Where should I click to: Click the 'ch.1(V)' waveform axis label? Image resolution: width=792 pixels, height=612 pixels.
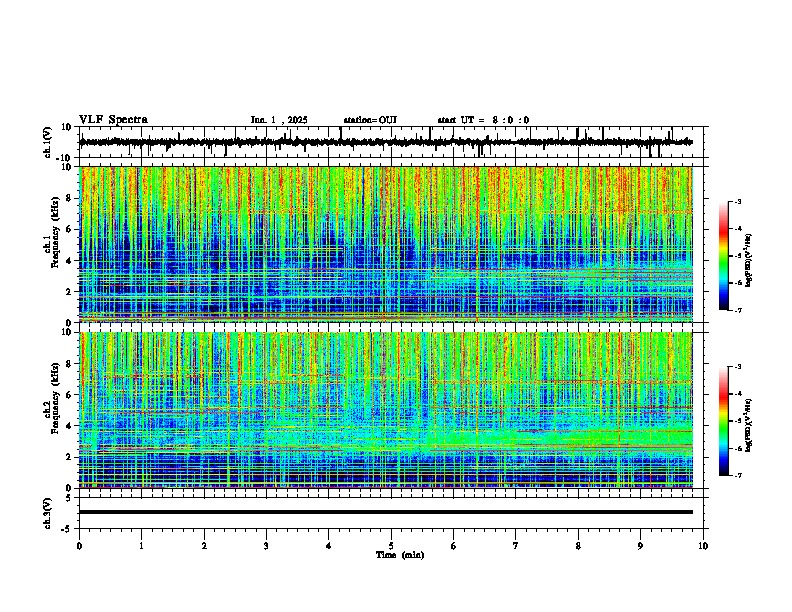point(48,142)
